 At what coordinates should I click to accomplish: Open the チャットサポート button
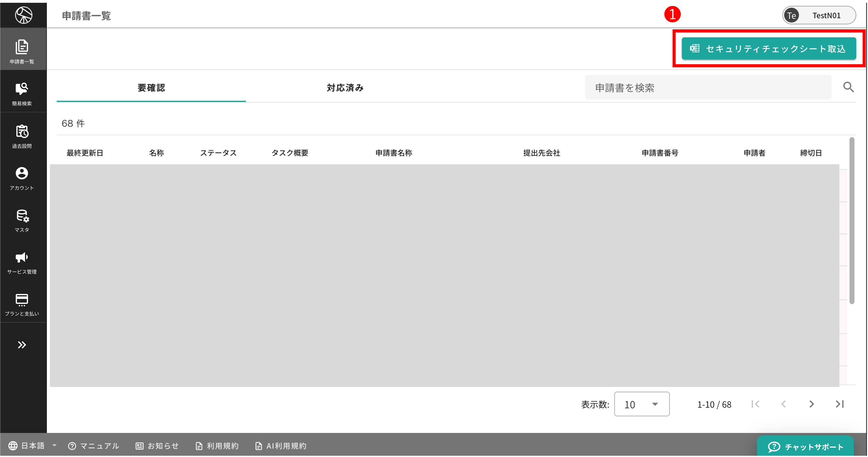click(805, 447)
